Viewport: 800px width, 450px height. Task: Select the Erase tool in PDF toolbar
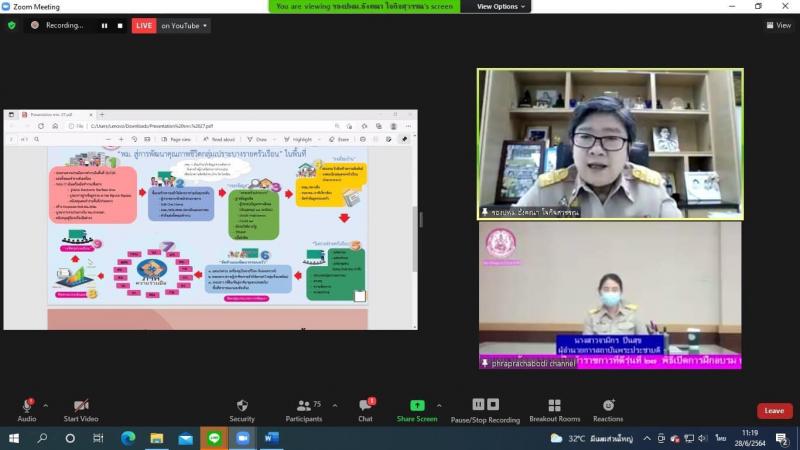pyautogui.click(x=339, y=139)
